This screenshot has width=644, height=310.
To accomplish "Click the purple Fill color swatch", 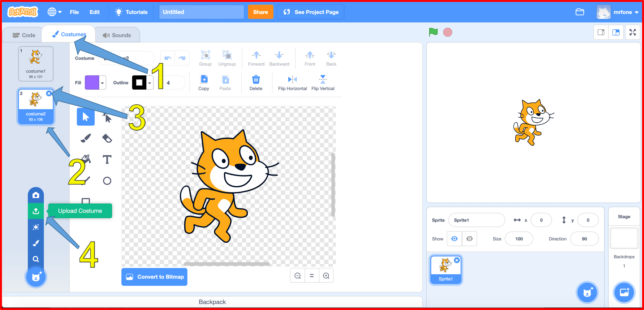I will point(92,83).
